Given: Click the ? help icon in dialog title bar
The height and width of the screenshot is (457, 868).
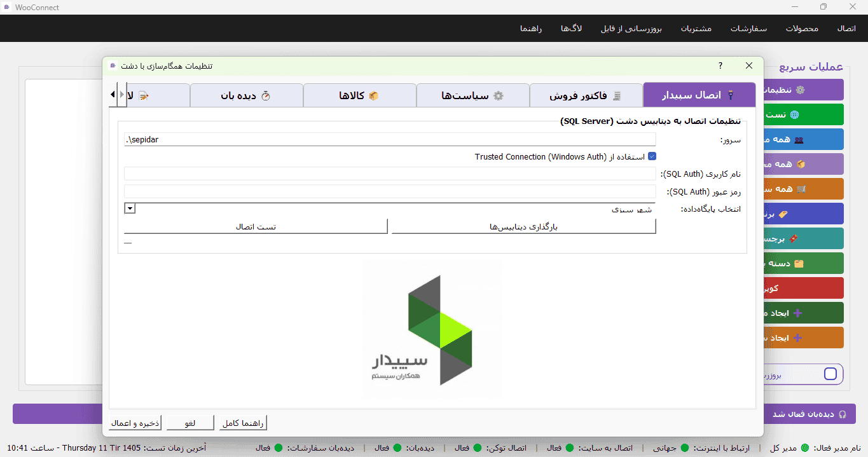Looking at the screenshot, I should [720, 65].
